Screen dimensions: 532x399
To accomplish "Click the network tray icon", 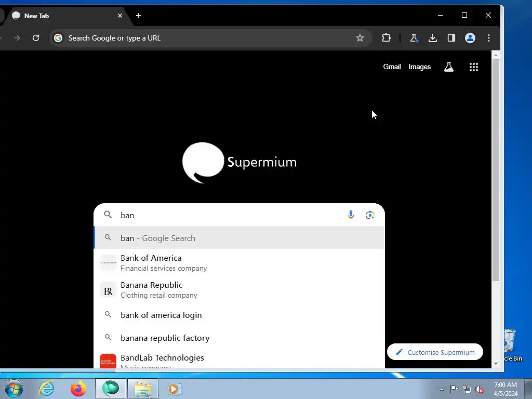I will (x=467, y=389).
